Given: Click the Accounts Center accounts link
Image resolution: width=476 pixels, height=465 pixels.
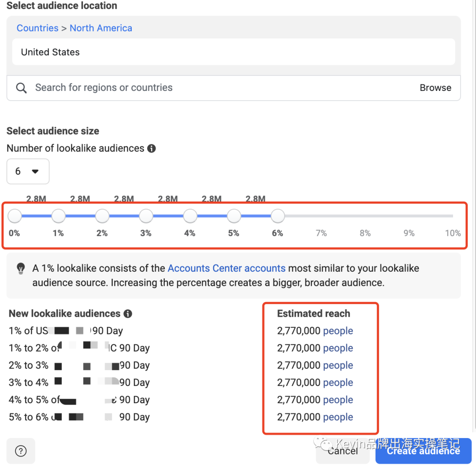Looking at the screenshot, I should pyautogui.click(x=227, y=268).
